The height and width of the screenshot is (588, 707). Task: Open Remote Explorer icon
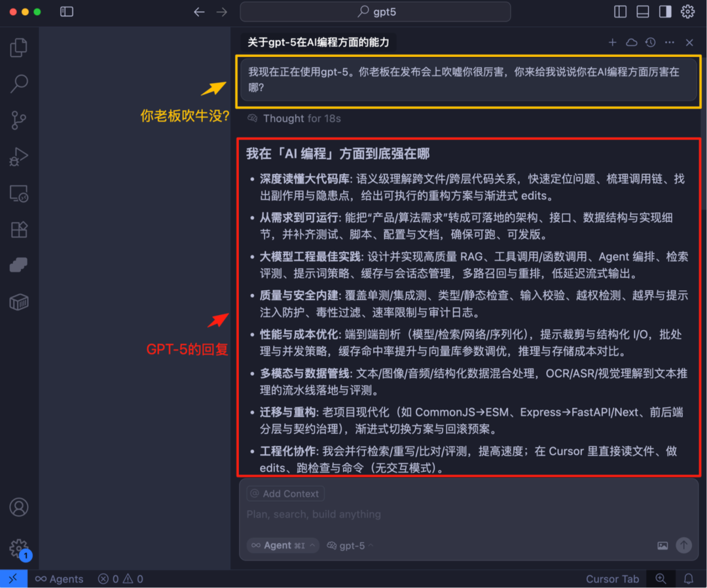pyautogui.click(x=18, y=193)
